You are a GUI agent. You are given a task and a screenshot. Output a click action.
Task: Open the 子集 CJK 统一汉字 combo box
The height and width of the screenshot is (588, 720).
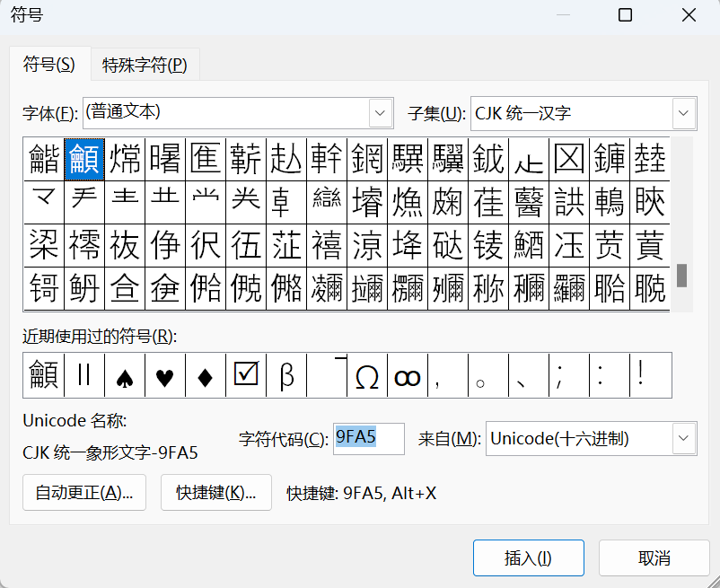pos(584,113)
